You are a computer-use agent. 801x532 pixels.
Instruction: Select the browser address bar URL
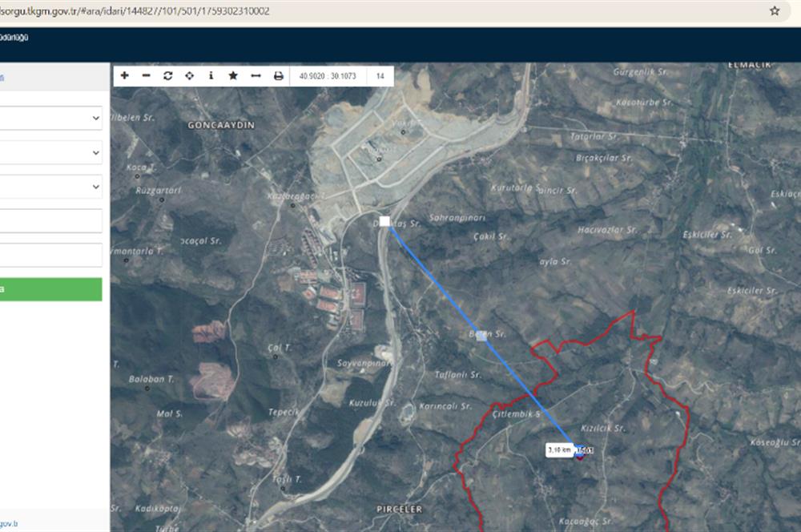click(x=135, y=11)
